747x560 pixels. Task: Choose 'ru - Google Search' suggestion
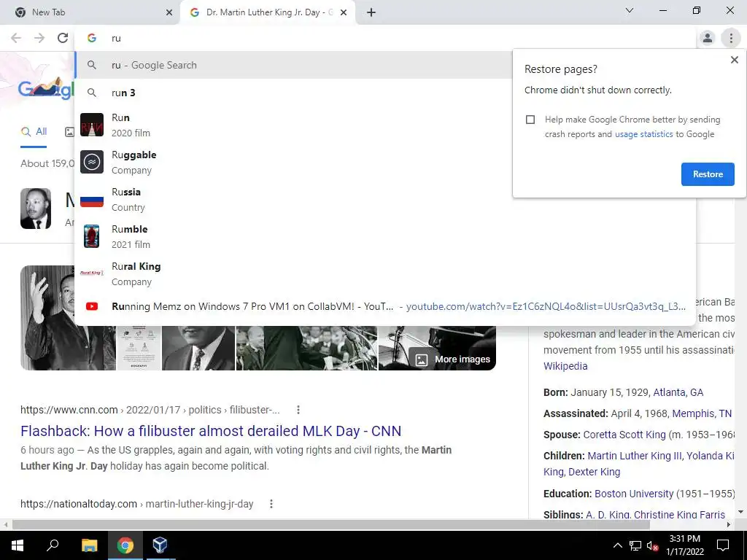point(293,65)
